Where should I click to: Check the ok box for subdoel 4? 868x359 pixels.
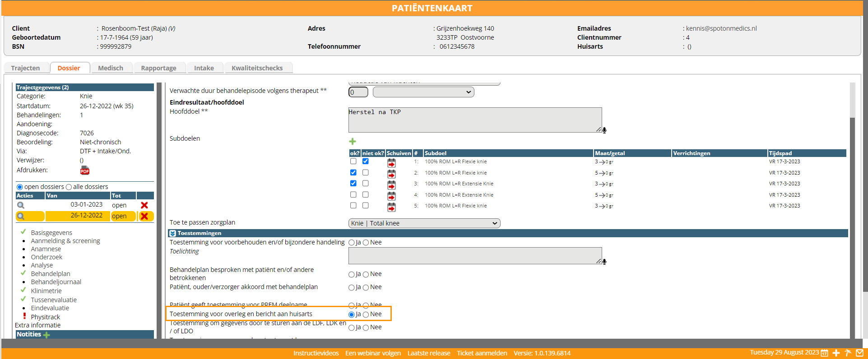[353, 195]
